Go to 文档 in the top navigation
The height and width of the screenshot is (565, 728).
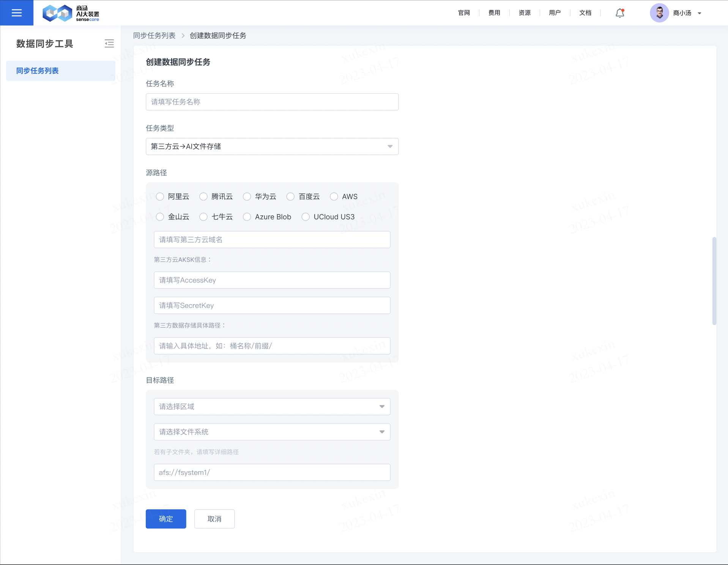[x=585, y=13]
